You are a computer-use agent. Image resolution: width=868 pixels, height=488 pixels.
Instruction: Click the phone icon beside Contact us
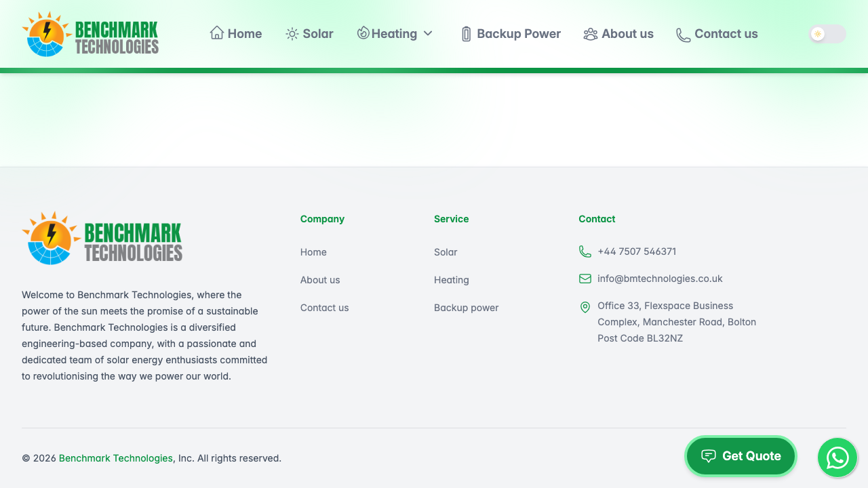coord(682,34)
